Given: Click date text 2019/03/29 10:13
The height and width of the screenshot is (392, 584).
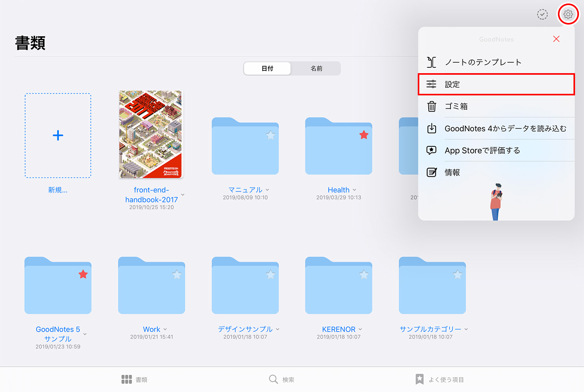Looking at the screenshot, I should tap(339, 197).
